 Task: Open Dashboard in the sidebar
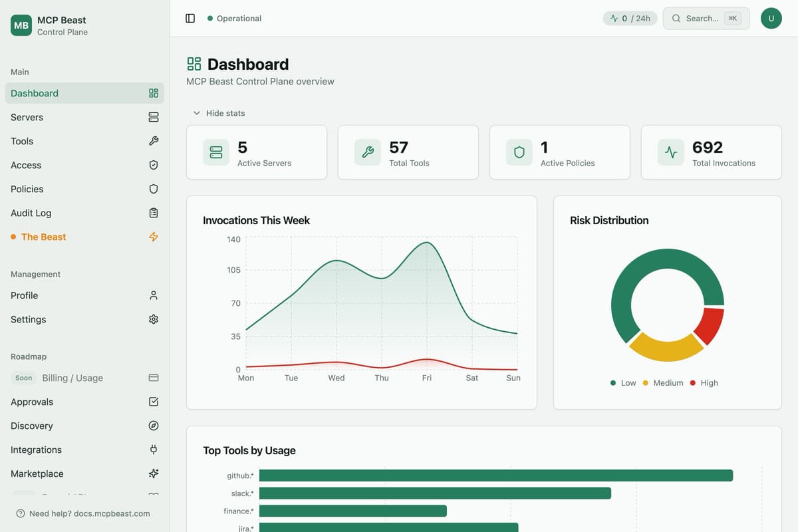84,93
